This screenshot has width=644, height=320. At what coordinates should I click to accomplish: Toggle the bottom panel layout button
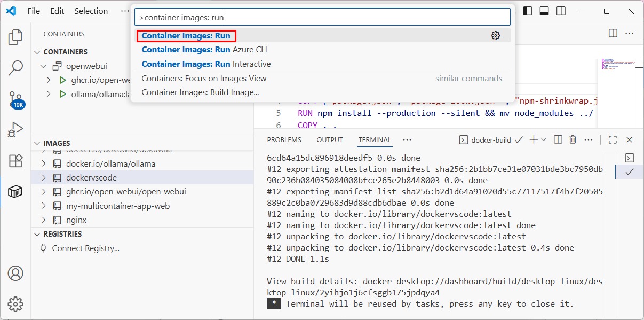pyautogui.click(x=544, y=11)
